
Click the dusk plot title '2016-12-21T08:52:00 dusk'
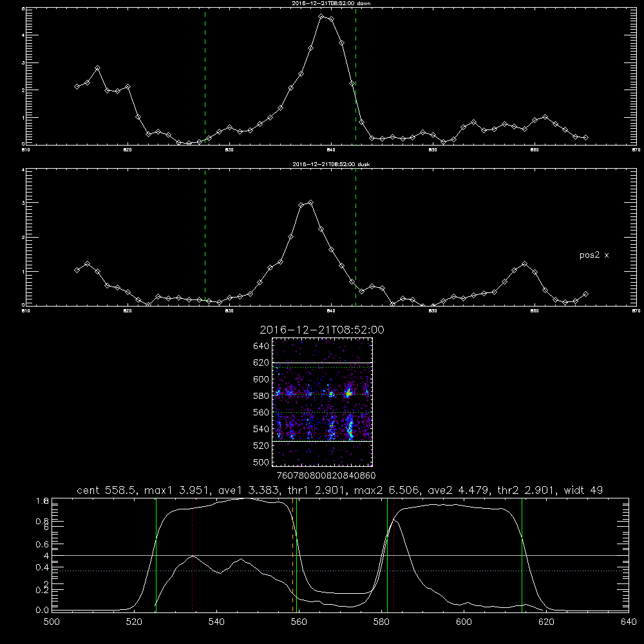(331, 164)
